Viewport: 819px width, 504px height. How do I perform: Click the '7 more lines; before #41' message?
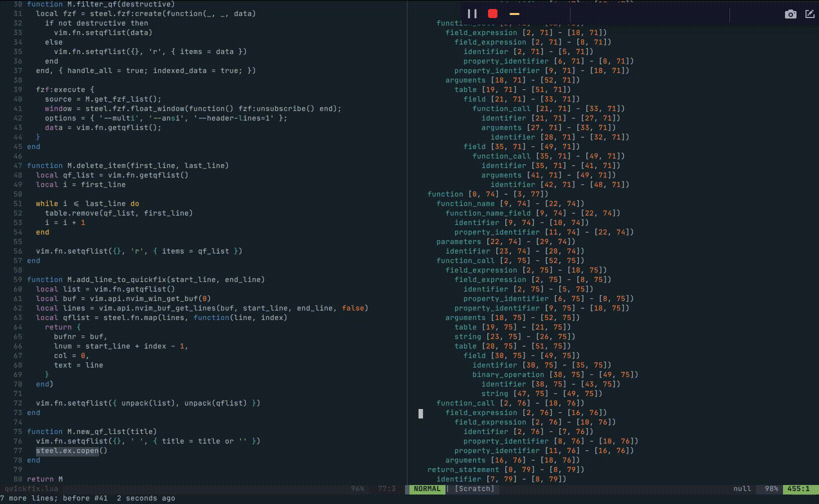click(x=54, y=498)
